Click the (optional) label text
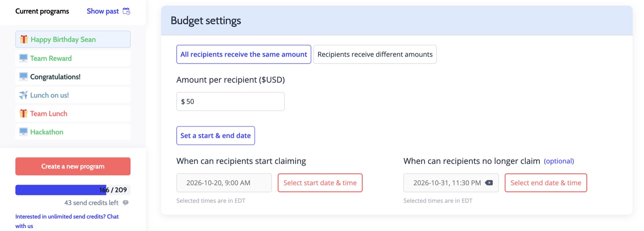This screenshot has width=644, height=231. (x=559, y=161)
